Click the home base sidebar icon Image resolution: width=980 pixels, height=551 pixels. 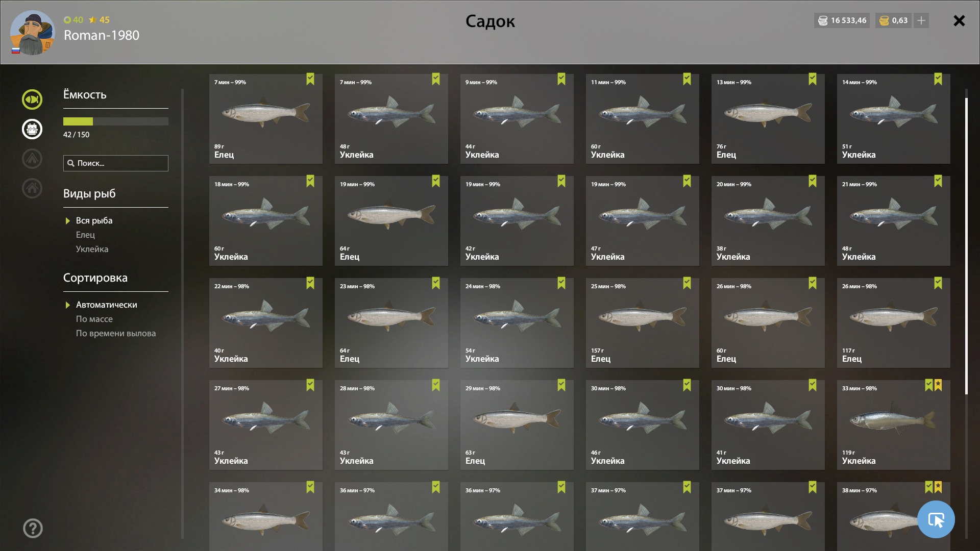pyautogui.click(x=32, y=188)
